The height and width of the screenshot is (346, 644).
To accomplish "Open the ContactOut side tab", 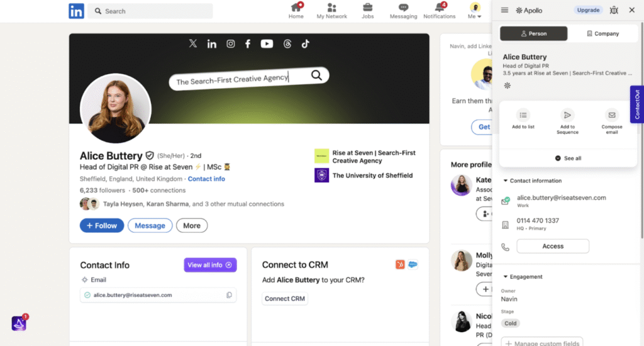I will point(637,104).
